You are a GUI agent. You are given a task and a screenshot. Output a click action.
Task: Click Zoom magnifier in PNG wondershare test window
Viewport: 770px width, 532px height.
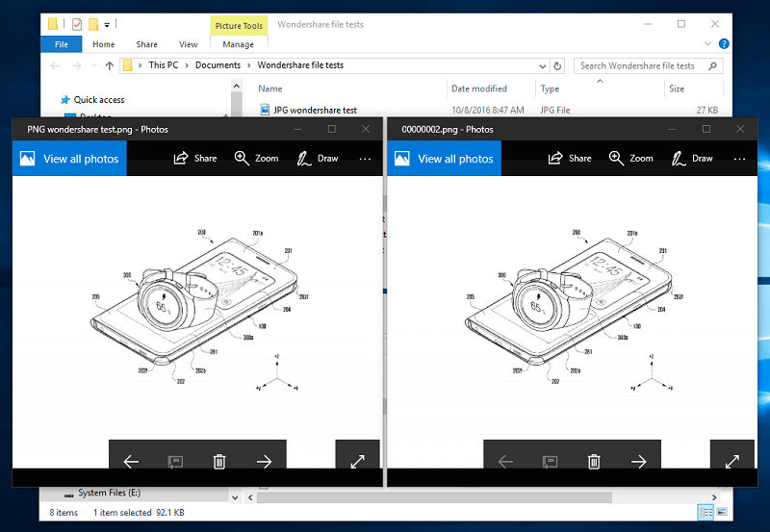tap(242, 158)
